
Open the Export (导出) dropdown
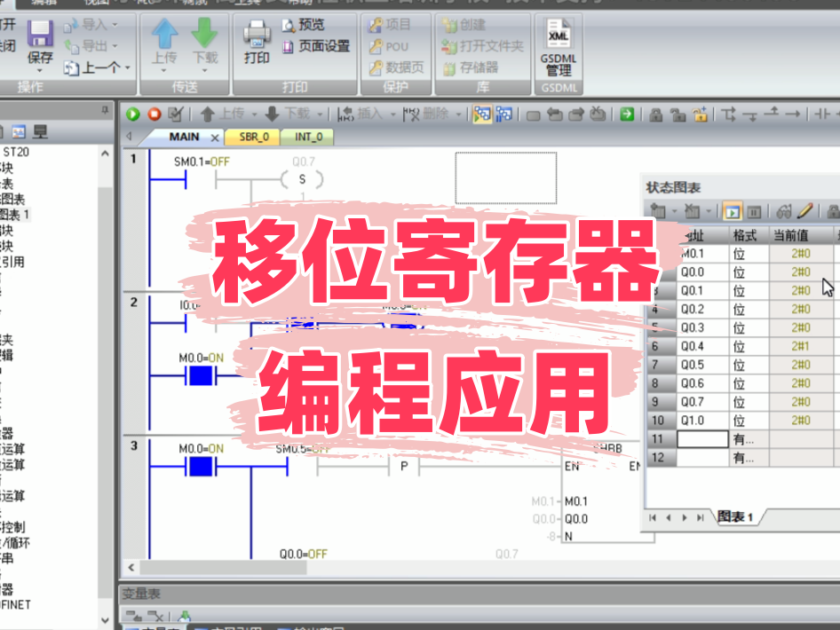pos(115,46)
